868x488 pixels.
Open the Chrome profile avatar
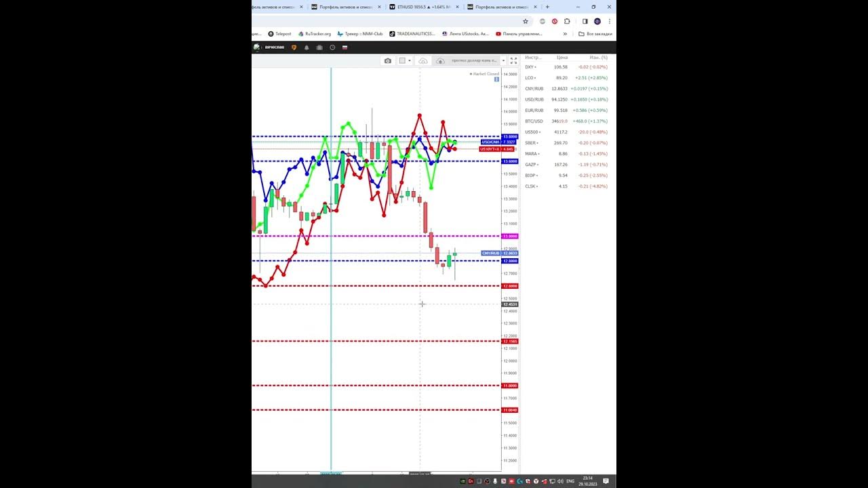[597, 21]
